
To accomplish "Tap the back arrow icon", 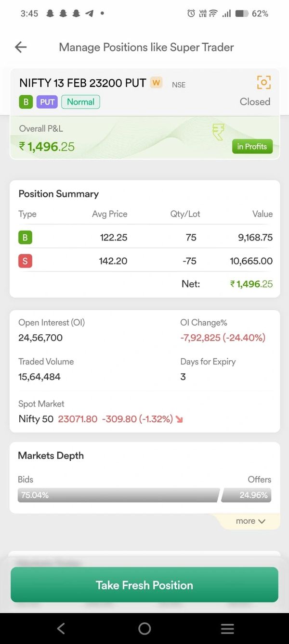I will pyautogui.click(x=21, y=47).
